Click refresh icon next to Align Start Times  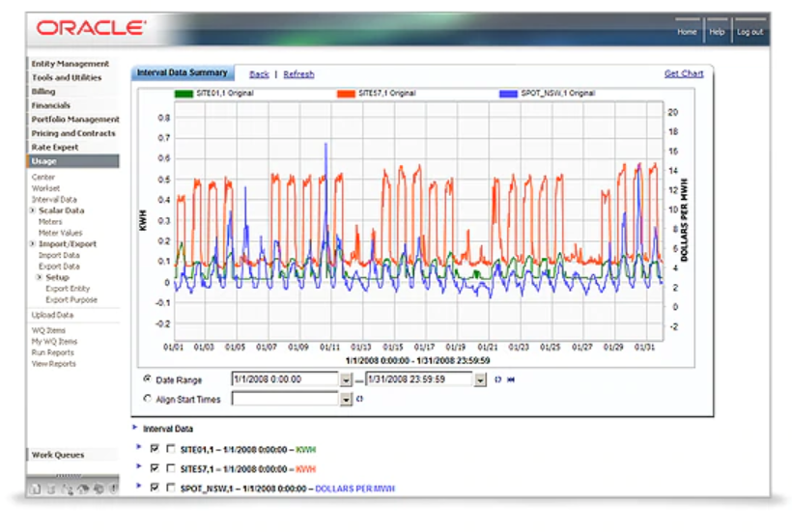point(359,399)
